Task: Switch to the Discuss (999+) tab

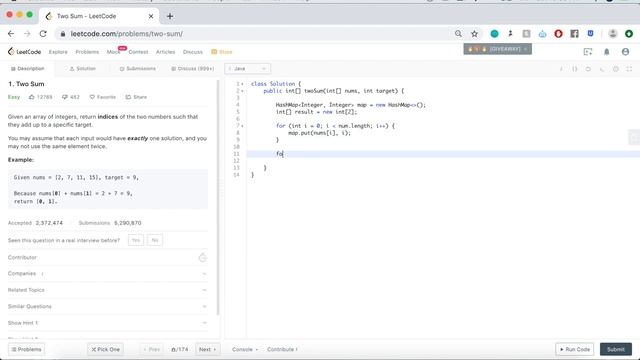Action: click(x=193, y=69)
